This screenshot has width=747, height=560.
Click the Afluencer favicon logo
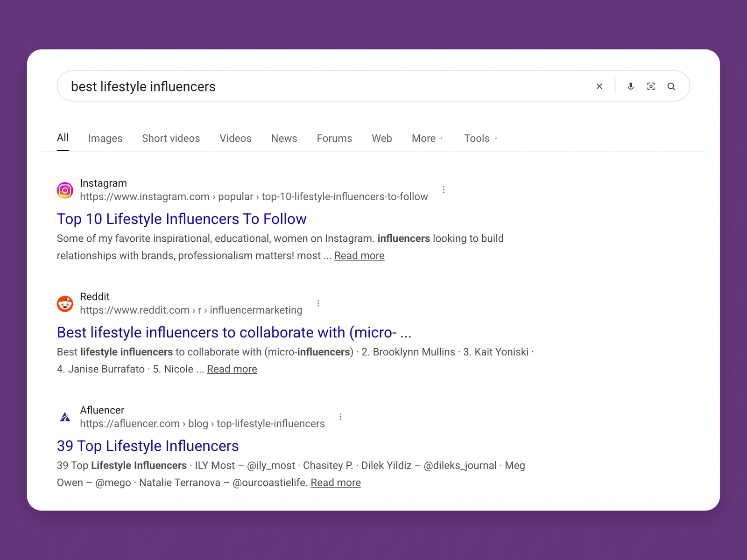coord(65,417)
